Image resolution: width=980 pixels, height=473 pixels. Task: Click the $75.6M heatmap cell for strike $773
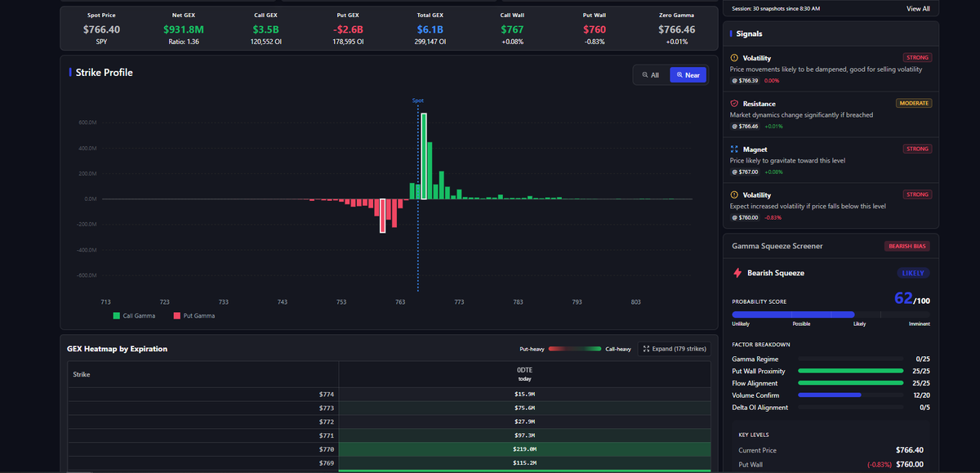[x=524, y=408]
